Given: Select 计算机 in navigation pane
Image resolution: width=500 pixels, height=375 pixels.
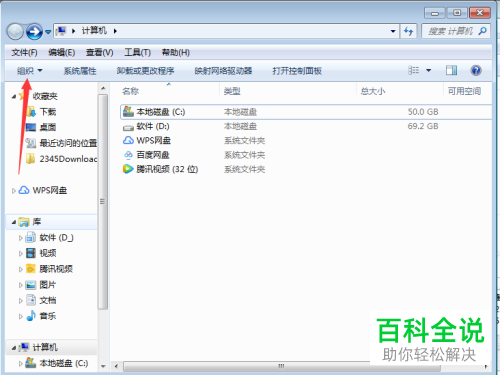Looking at the screenshot, I should 45,347.
